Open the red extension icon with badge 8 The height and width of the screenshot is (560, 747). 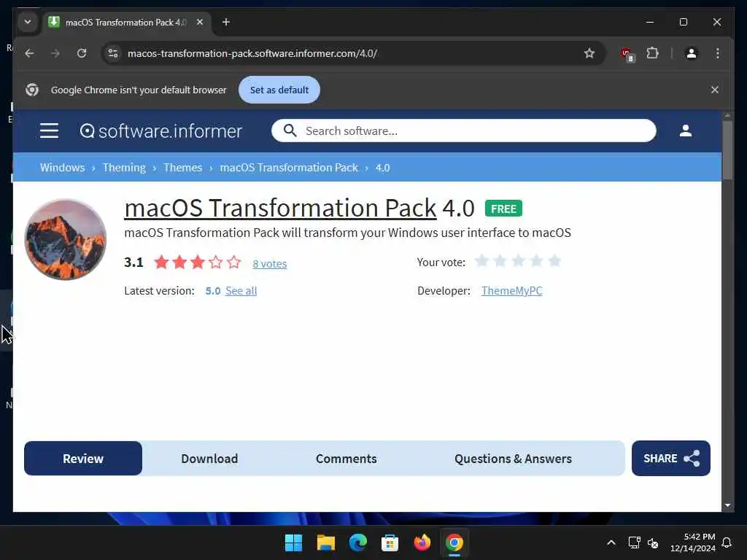click(x=627, y=54)
